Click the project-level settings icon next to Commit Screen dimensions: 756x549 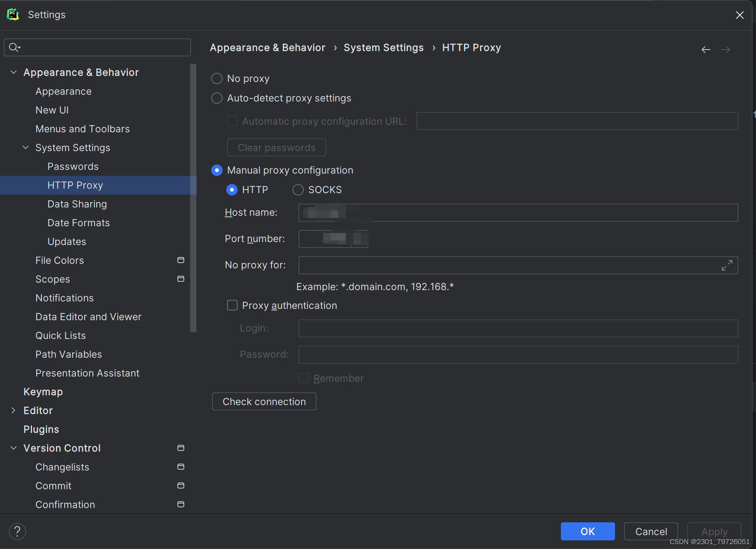pos(181,485)
